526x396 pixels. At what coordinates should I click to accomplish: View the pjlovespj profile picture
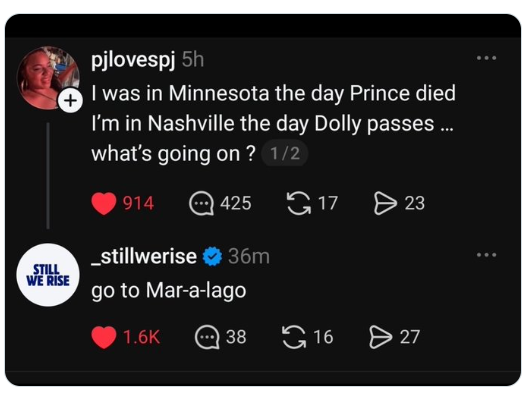coord(48,78)
